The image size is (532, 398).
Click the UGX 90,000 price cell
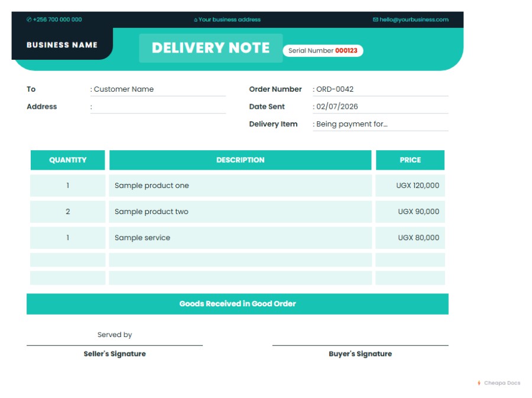click(410, 212)
